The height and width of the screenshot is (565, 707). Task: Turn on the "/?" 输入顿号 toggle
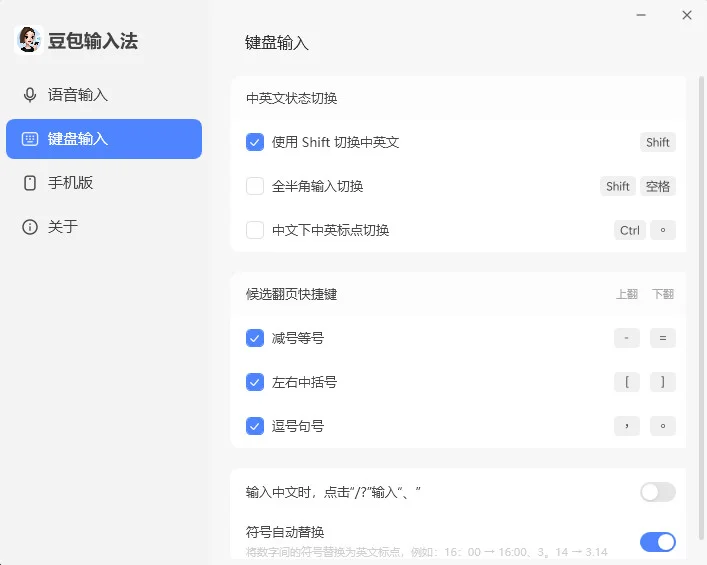(x=658, y=492)
